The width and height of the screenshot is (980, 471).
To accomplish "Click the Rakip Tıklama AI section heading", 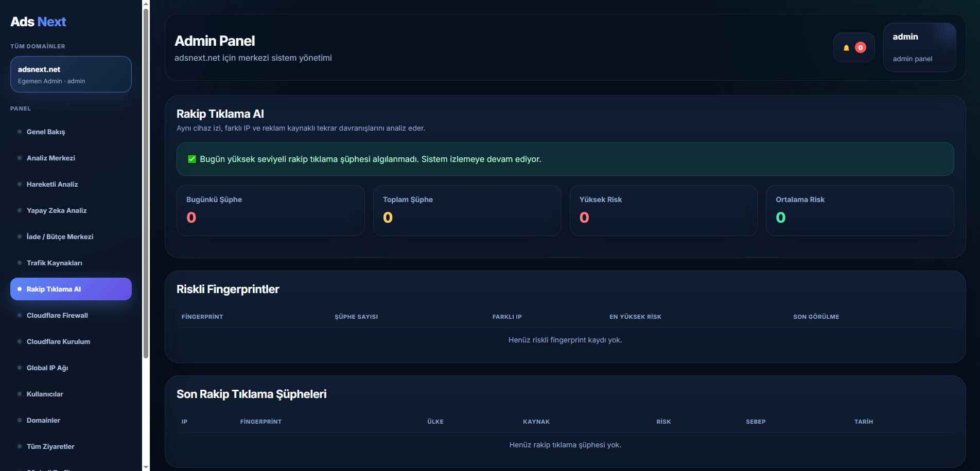I will click(220, 114).
